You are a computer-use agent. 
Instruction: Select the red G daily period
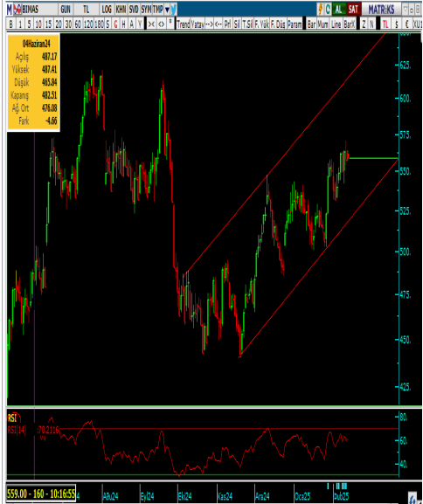(116, 24)
